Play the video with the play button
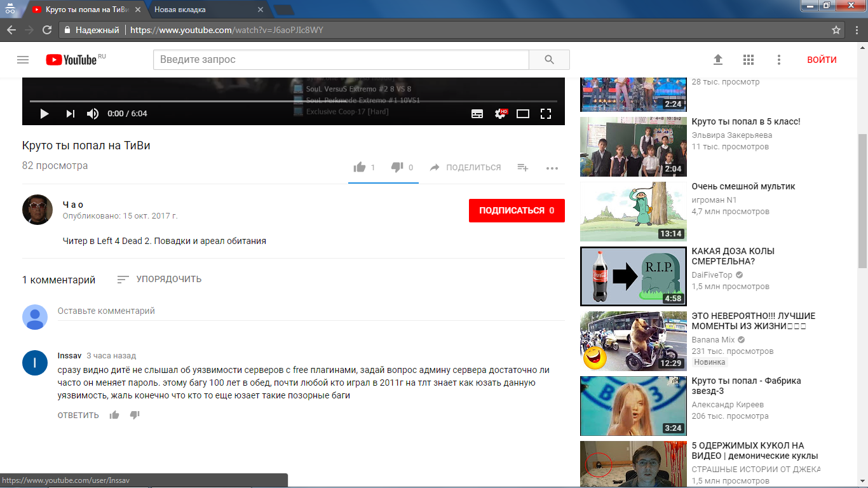Image resolution: width=868 pixels, height=488 pixels. 44,114
